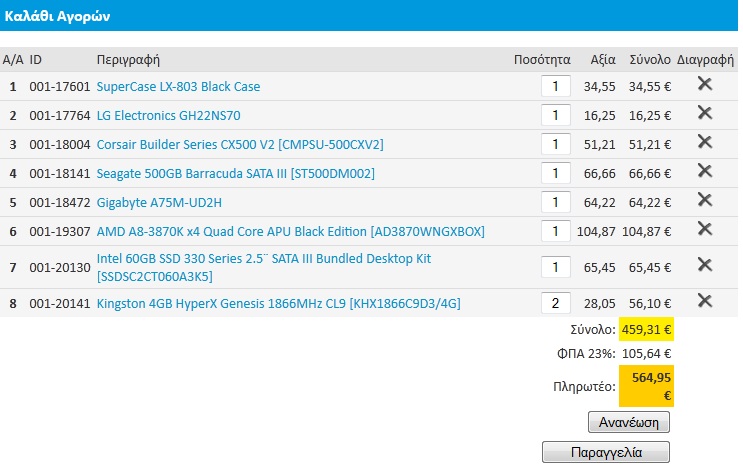Remove Seagate 500GB Barracuda with X icon
The width and height of the screenshot is (743, 475).
pos(705,171)
